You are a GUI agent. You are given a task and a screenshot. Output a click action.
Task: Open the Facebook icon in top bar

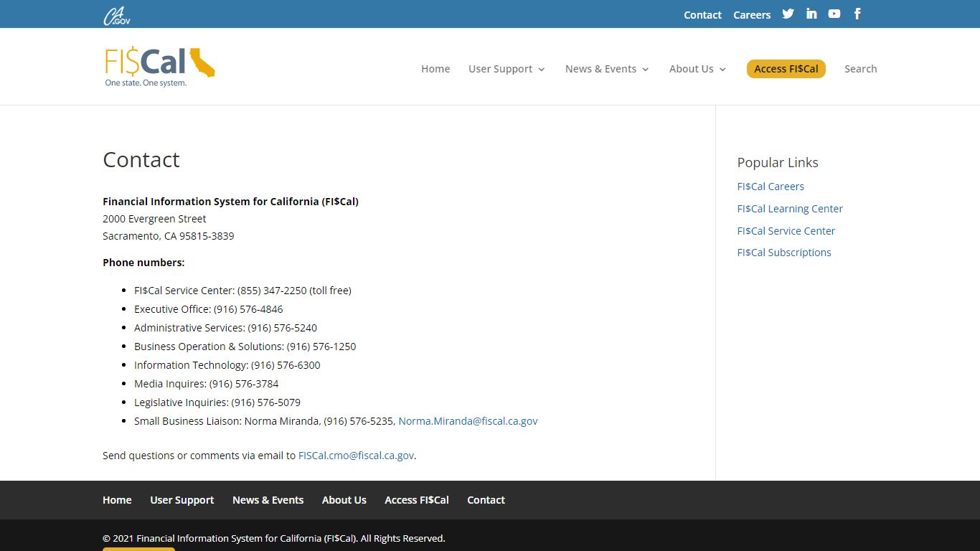[857, 14]
